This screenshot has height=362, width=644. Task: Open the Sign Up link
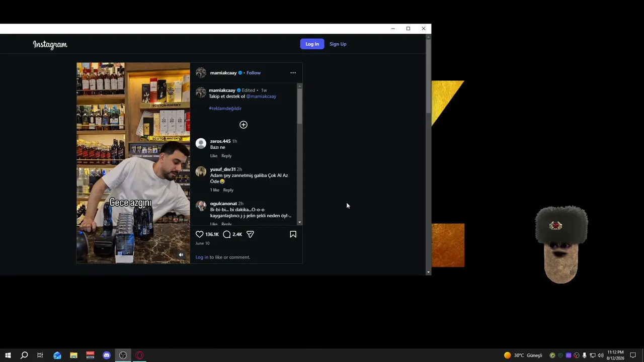coord(338,44)
